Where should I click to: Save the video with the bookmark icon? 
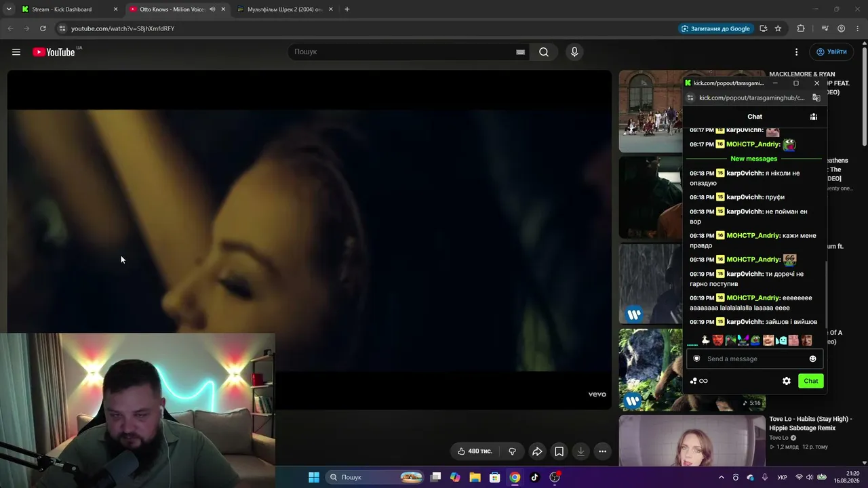coord(559,451)
